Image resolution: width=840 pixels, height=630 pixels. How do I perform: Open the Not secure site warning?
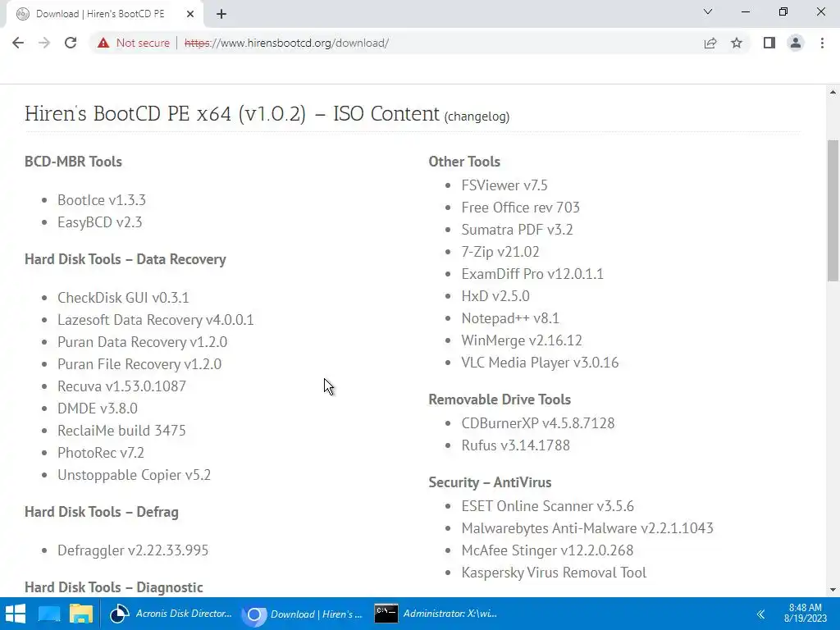pos(134,43)
